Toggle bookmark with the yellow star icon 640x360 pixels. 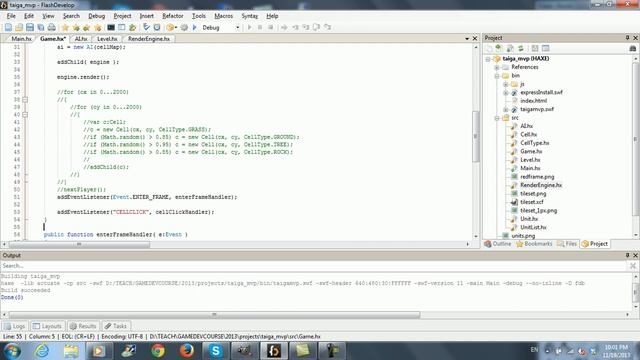pos(65,27)
